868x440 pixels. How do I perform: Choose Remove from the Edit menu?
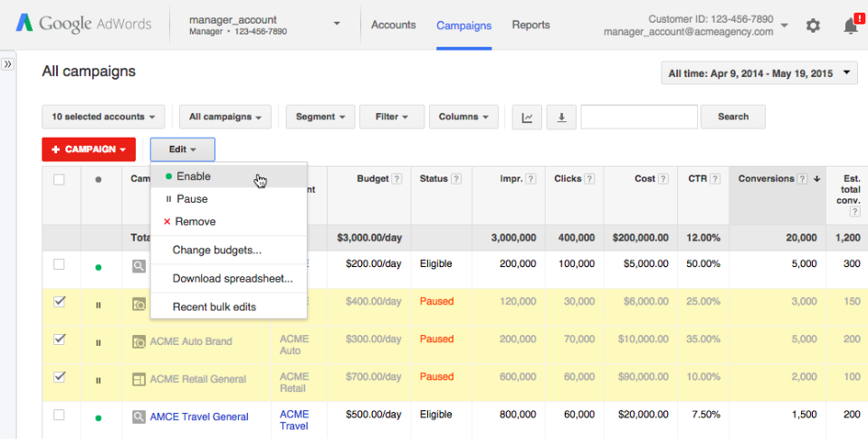click(x=229, y=222)
